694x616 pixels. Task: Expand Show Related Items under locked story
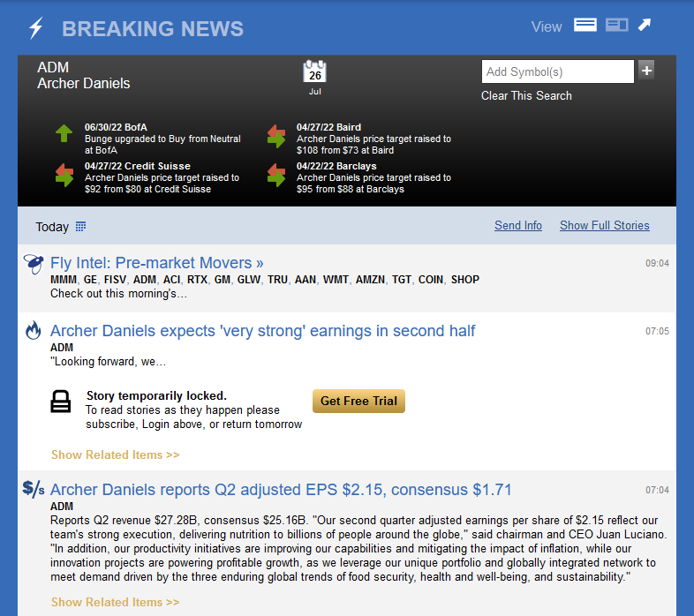coord(115,454)
